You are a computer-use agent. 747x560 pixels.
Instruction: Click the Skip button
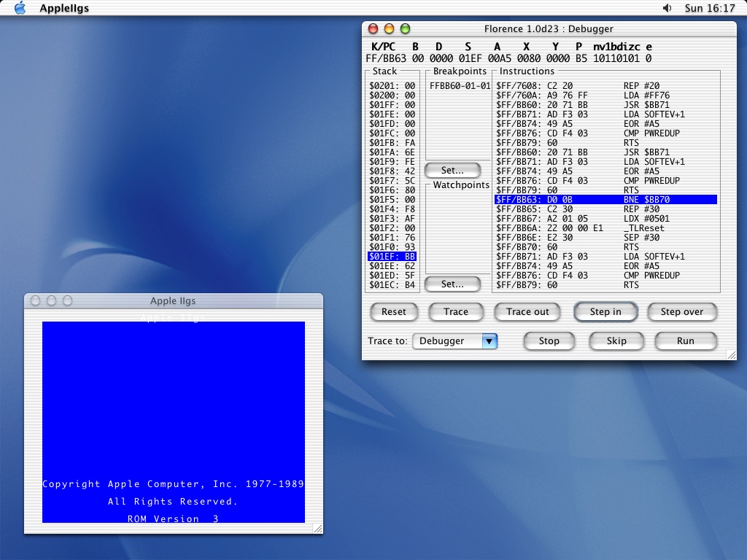click(x=616, y=341)
